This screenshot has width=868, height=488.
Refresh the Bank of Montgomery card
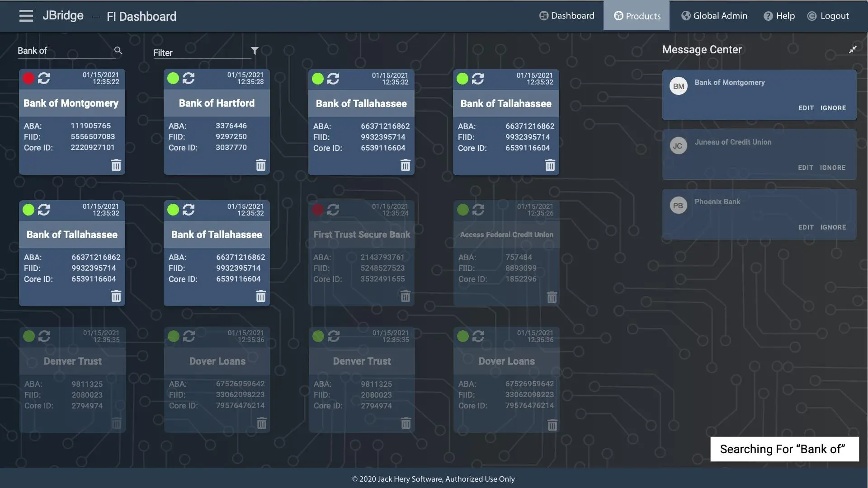pos(44,78)
